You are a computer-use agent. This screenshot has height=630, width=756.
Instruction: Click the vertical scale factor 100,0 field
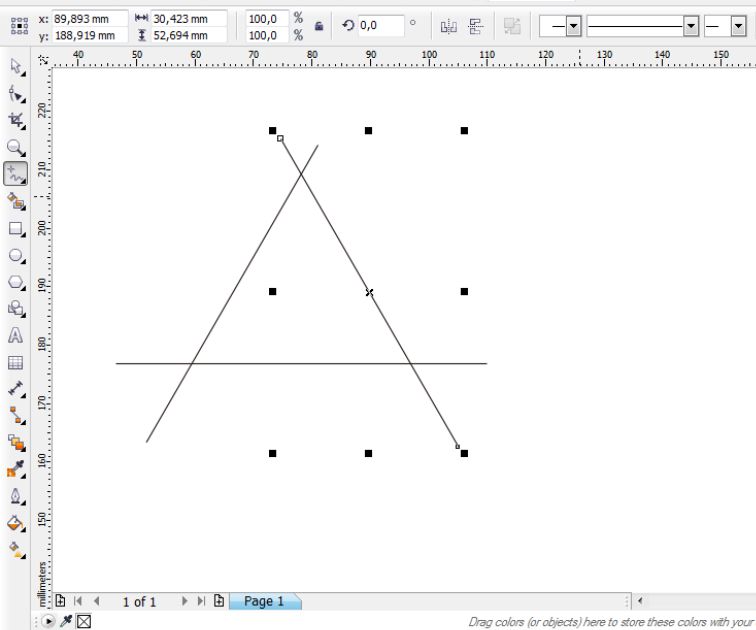tap(267, 35)
